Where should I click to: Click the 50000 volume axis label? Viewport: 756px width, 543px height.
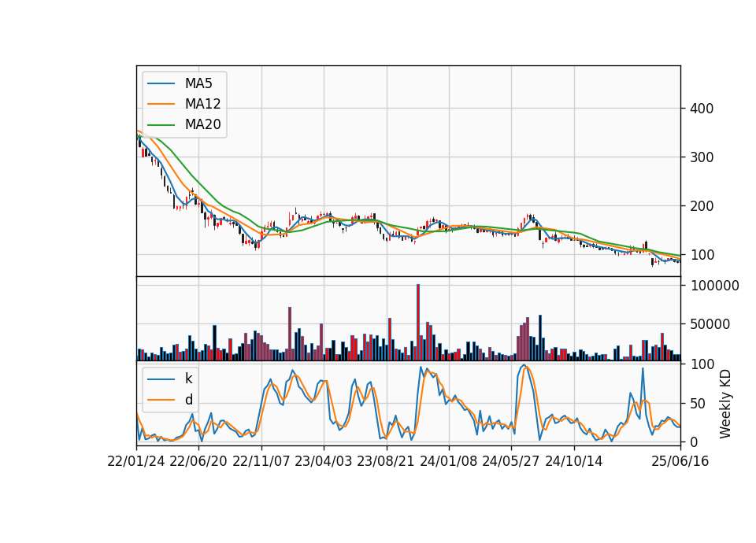pos(710,324)
